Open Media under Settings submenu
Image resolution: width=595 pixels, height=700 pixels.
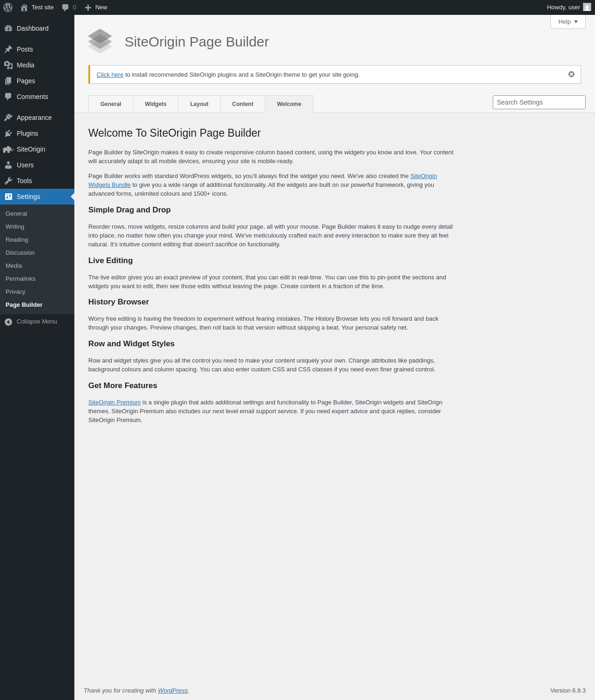tap(14, 266)
